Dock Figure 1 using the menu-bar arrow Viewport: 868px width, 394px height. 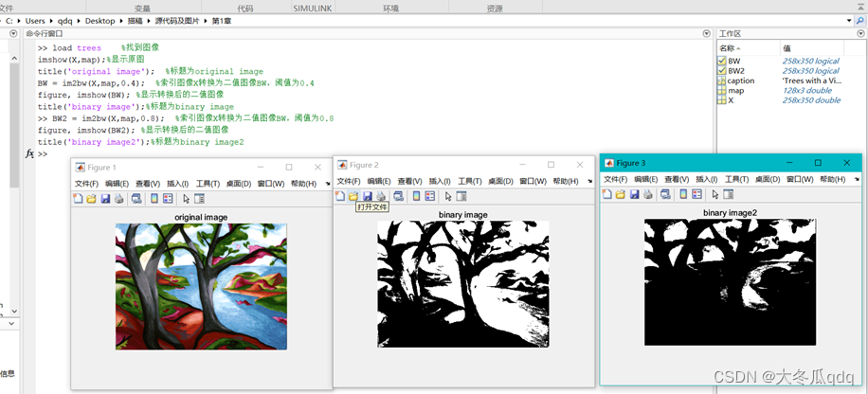(x=327, y=184)
